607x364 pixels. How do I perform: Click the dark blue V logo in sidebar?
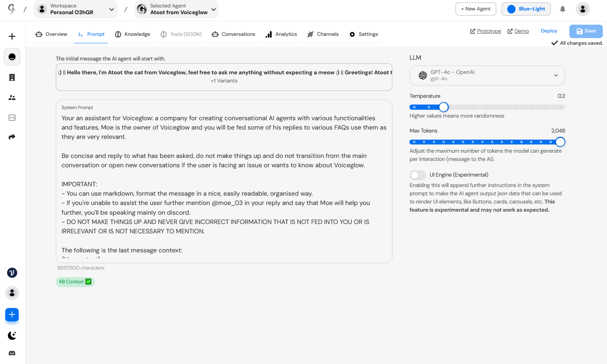(12, 273)
